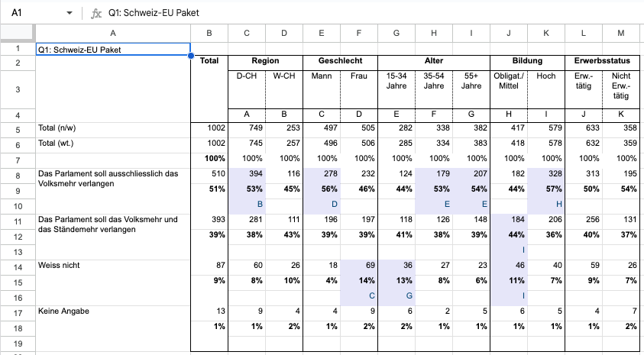Select the 'Weiss nicht' row label cell
Screen dimensions: 644x355
(x=113, y=266)
